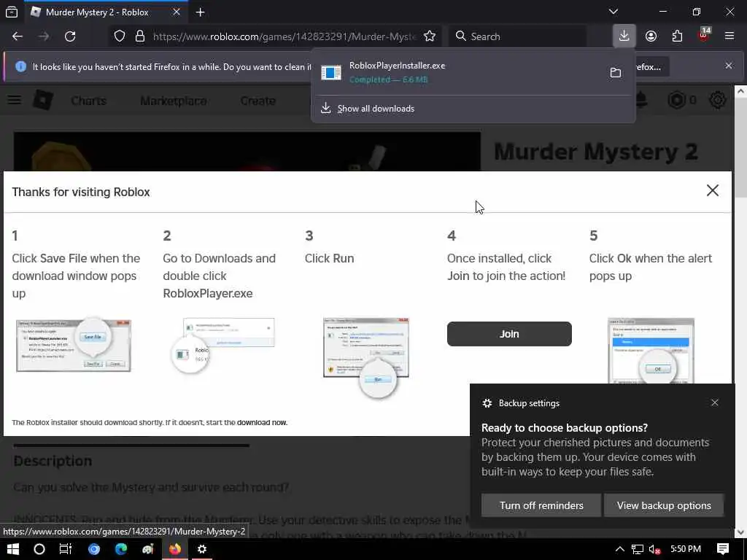Click the address bar URL
This screenshot has height=560, width=747.
pyautogui.click(x=285, y=36)
